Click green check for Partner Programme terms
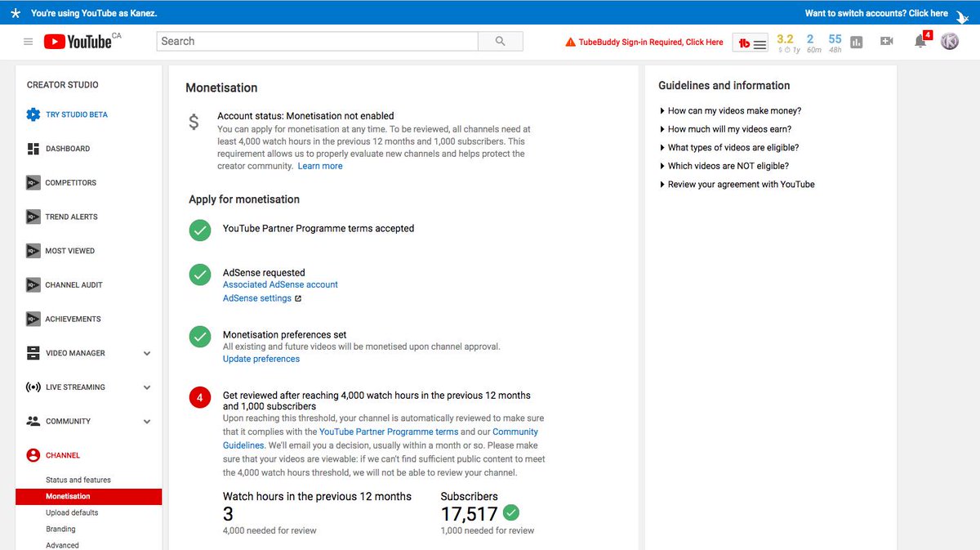The height and width of the screenshot is (550, 980). pos(200,230)
